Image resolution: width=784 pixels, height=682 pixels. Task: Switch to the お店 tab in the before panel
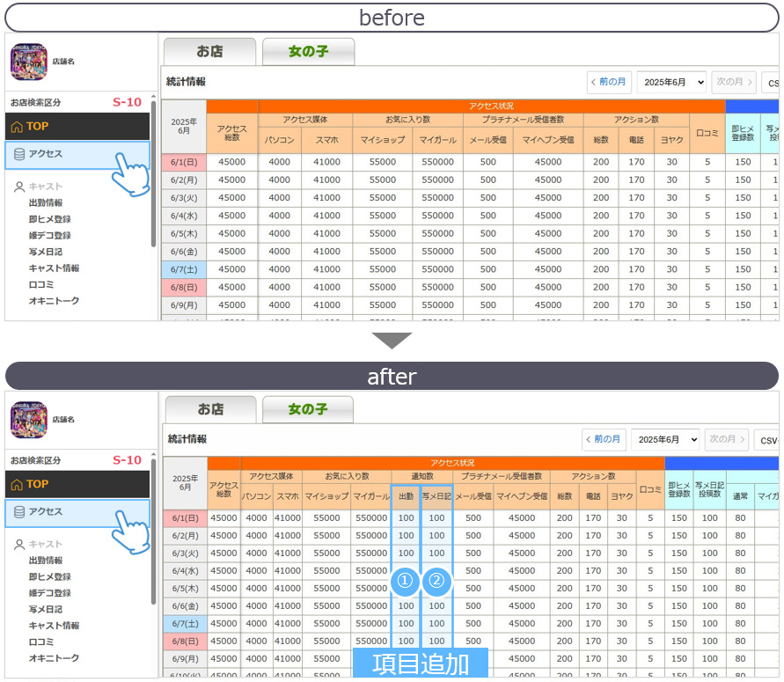coord(209,52)
